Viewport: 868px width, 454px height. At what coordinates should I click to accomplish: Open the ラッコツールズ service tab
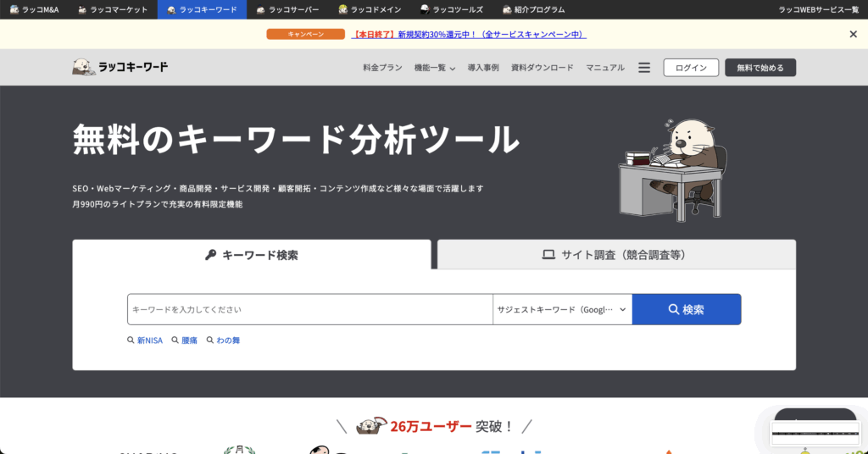(x=452, y=9)
